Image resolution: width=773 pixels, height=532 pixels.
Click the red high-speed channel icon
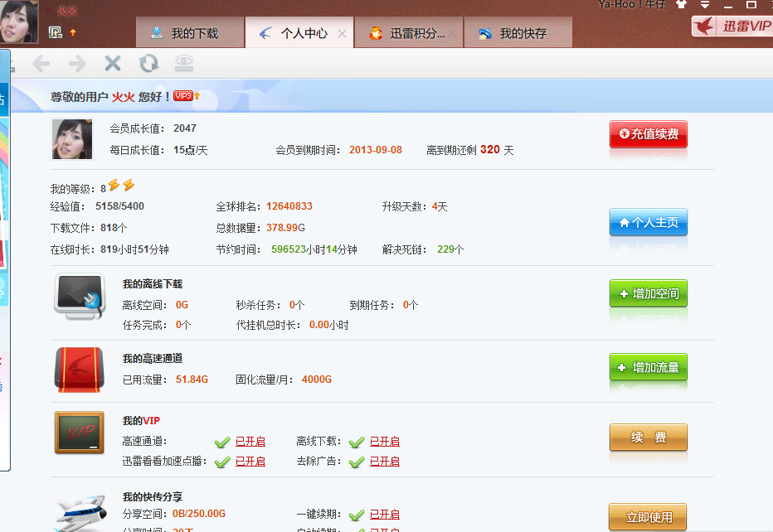80,370
